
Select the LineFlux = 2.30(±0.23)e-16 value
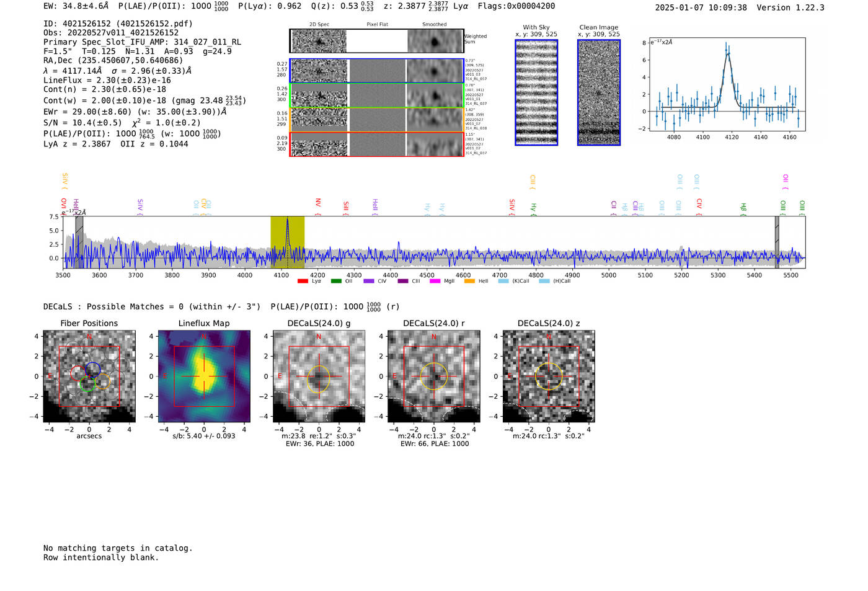tap(107, 80)
